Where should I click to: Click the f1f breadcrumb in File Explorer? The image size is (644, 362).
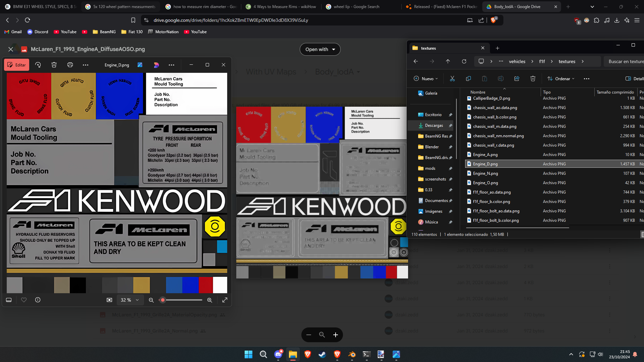tap(542, 61)
